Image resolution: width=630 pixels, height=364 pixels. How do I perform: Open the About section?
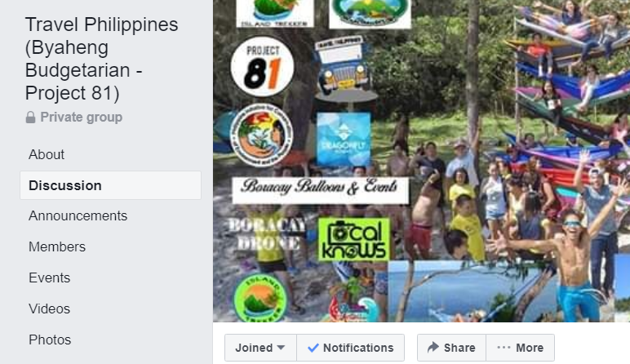(47, 155)
